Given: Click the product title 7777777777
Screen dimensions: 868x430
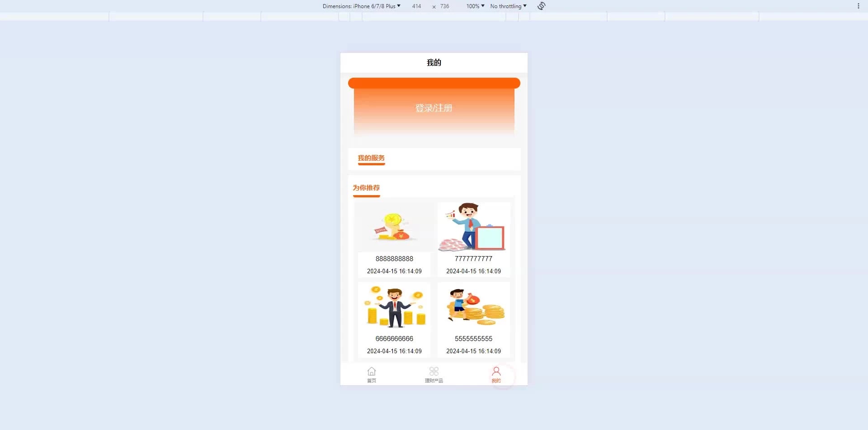Looking at the screenshot, I should 473,259.
